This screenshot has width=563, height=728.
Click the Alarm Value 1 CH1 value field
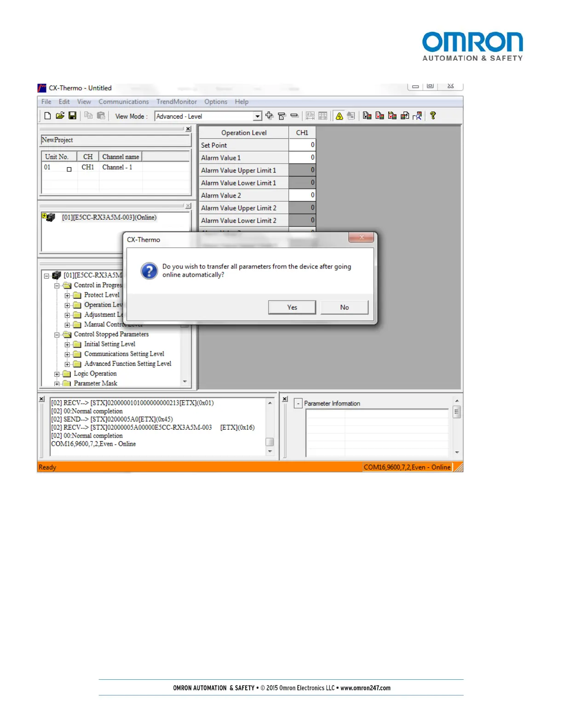tap(302, 157)
